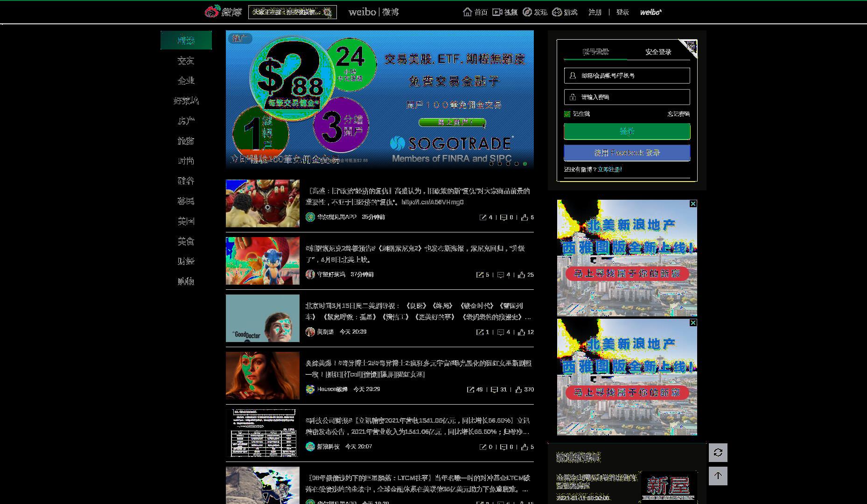Click repost icon on 守望好莱坞 post
Image resolution: width=867 pixels, height=504 pixels.
(480, 275)
